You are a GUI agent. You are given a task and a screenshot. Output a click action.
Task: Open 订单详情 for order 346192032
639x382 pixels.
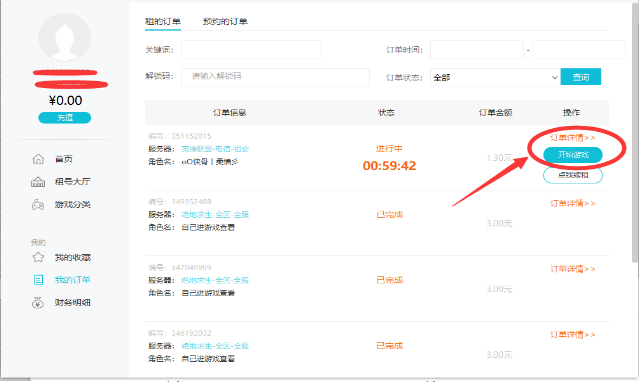(573, 334)
